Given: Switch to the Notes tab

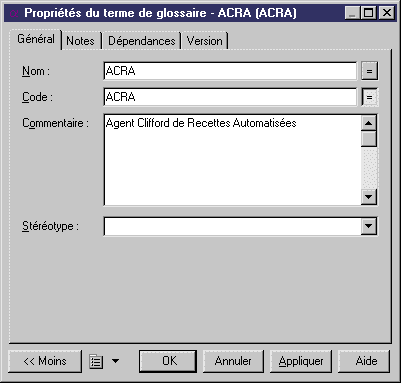Looking at the screenshot, I should 80,41.
